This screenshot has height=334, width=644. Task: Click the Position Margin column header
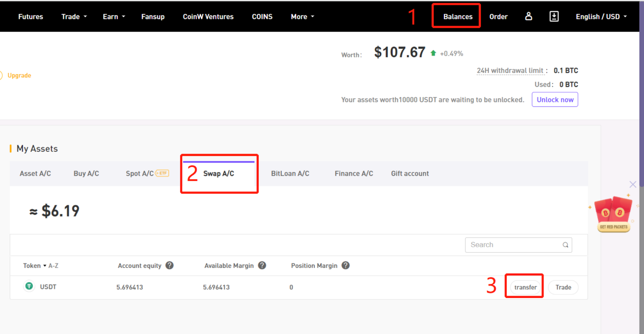[x=314, y=266]
